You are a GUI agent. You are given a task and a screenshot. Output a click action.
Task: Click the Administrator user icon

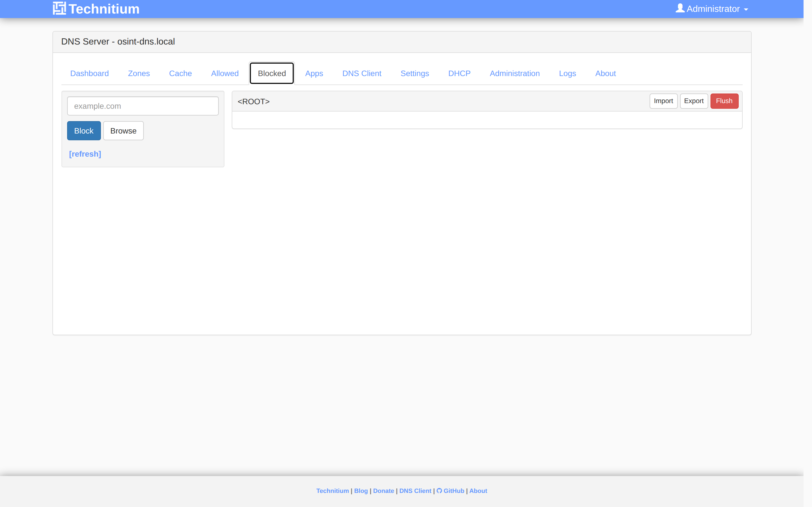coord(680,8)
